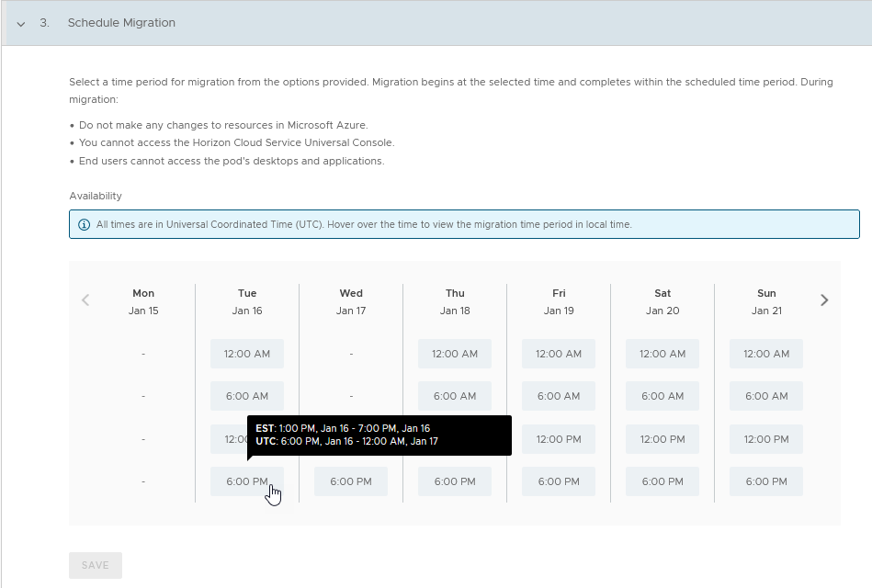Viewport: 872px width, 588px height.
Task: Click the Microsoft Azure resources warning bullet
Action: coord(223,125)
